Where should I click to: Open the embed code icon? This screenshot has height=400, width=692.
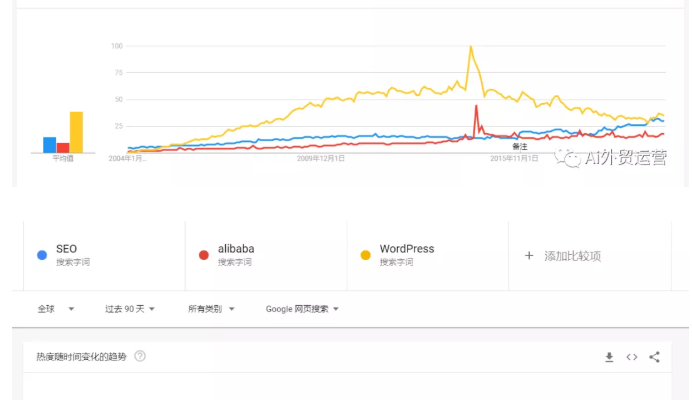[x=632, y=357]
